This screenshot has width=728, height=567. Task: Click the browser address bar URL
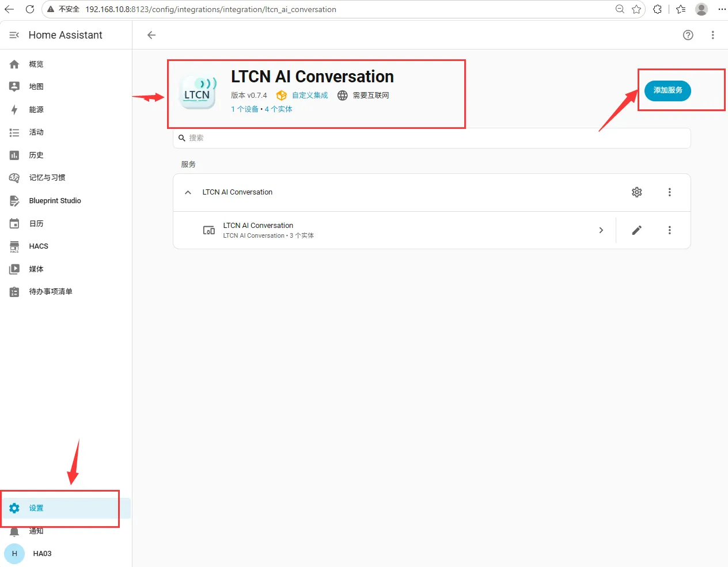pos(211,9)
